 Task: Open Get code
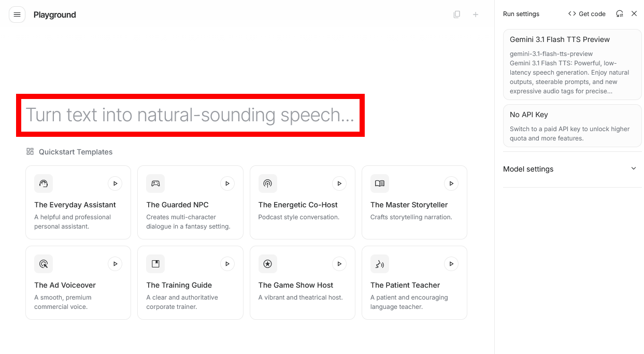coord(586,14)
